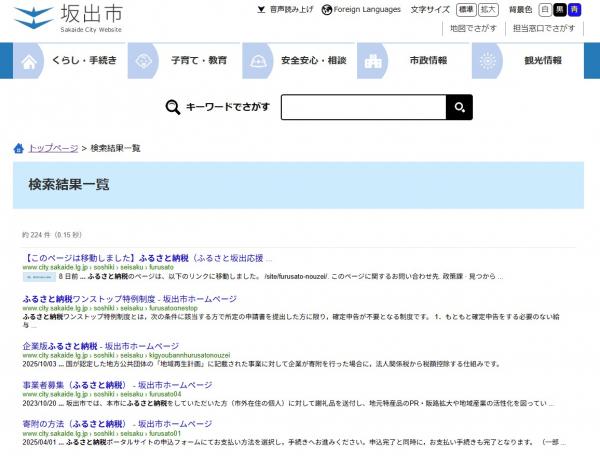Image resolution: width=600 pixels, height=456 pixels.
Task: Open result 寄附の方法（ふるさと納税）
Action: (117, 424)
